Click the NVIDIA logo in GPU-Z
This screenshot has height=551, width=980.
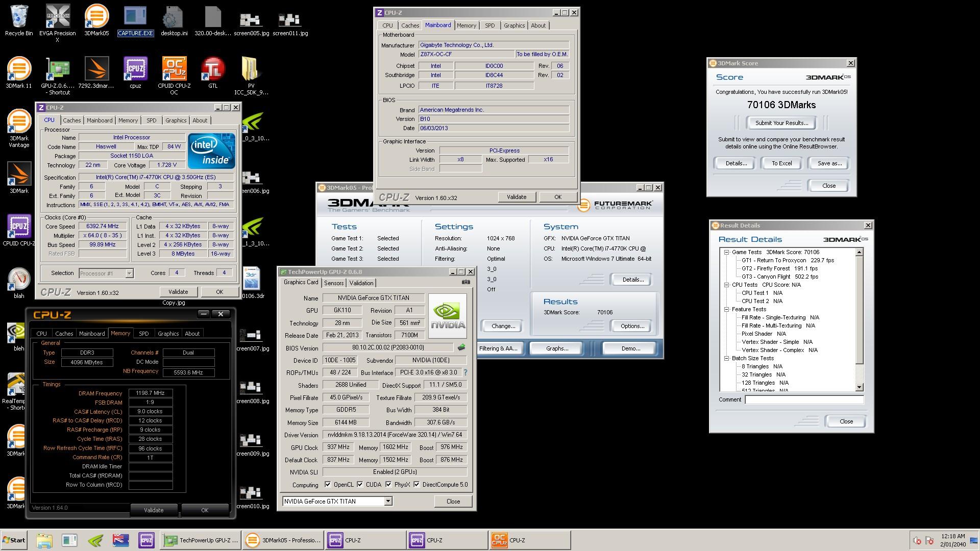pos(448,316)
